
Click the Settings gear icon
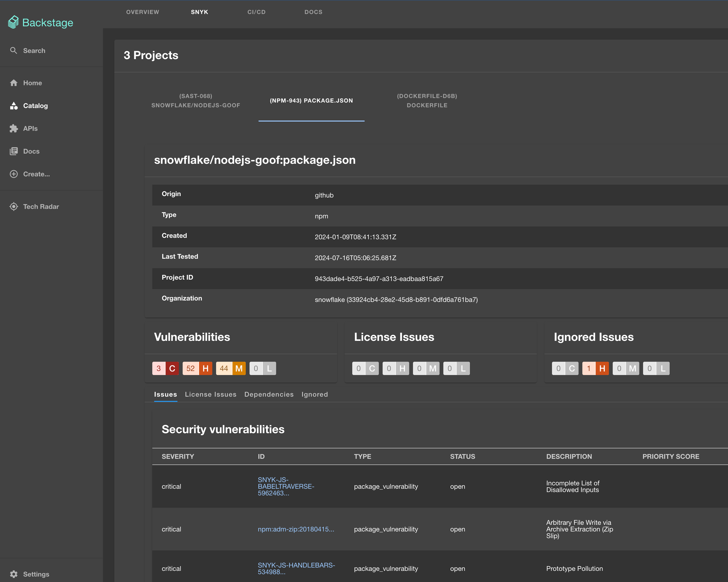(14, 574)
